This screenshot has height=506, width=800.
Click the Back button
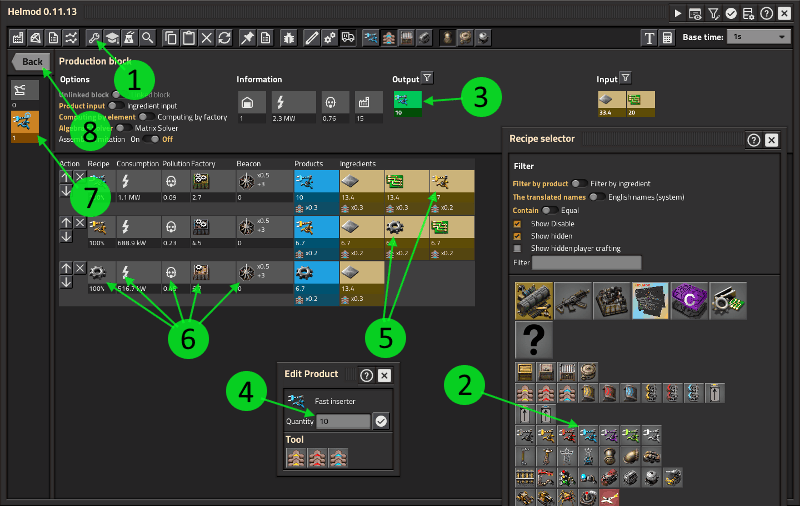30,61
